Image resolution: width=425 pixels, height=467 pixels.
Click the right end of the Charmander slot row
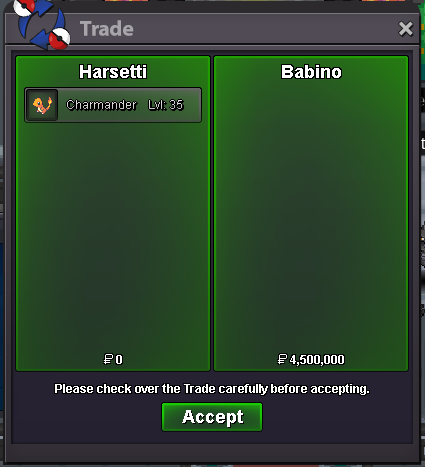[x=193, y=105]
